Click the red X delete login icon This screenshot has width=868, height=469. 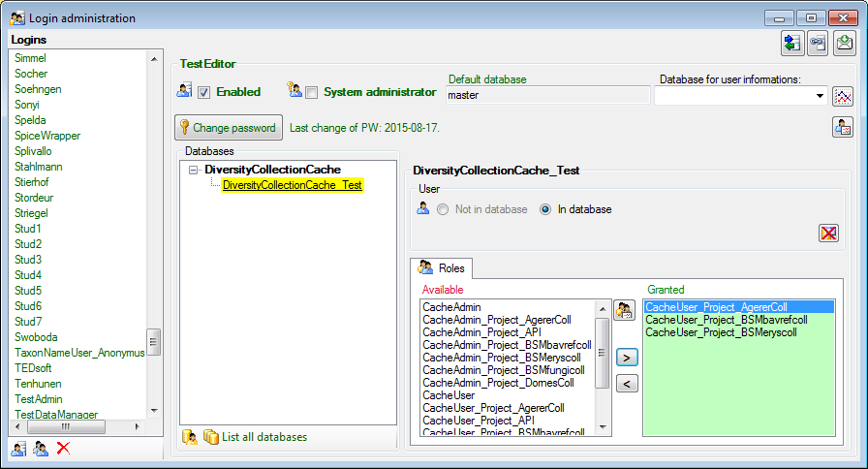pyautogui.click(x=63, y=448)
